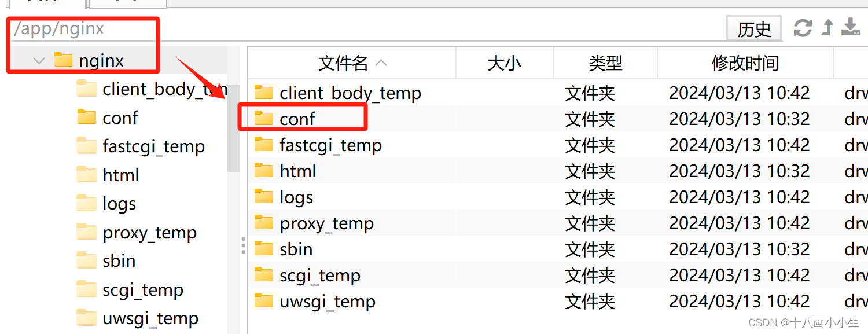Click the upload arrow icon
The width and height of the screenshot is (868, 334).
coord(827,28)
